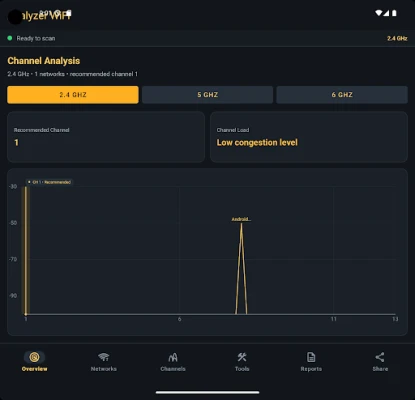Click channel 11 on the chart axis
Viewport: 415px width, 400px height.
pos(333,319)
